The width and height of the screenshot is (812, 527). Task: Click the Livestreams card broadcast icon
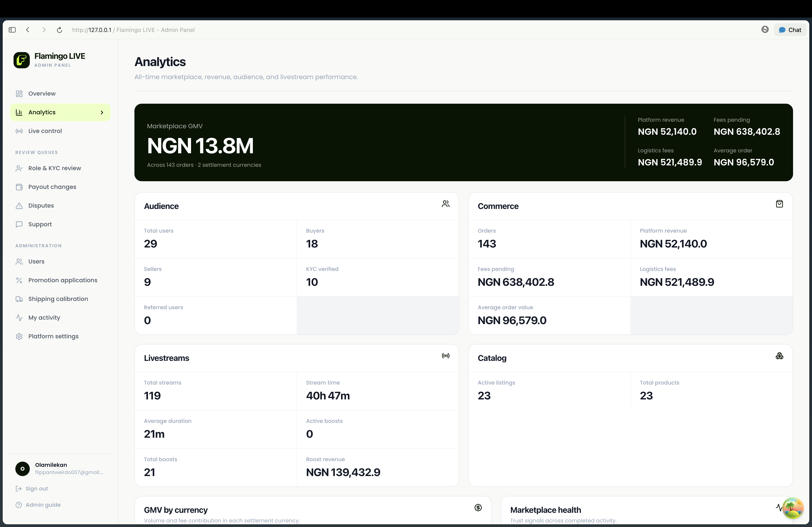pos(445,356)
